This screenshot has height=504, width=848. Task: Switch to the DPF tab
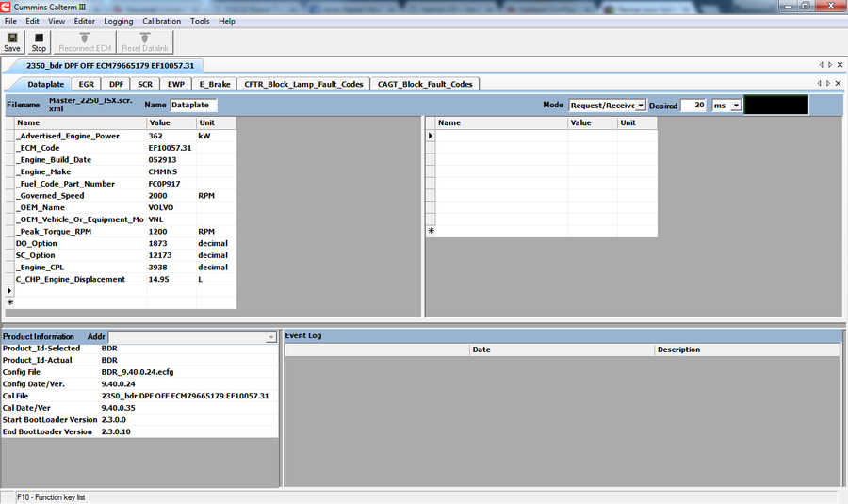coord(116,84)
